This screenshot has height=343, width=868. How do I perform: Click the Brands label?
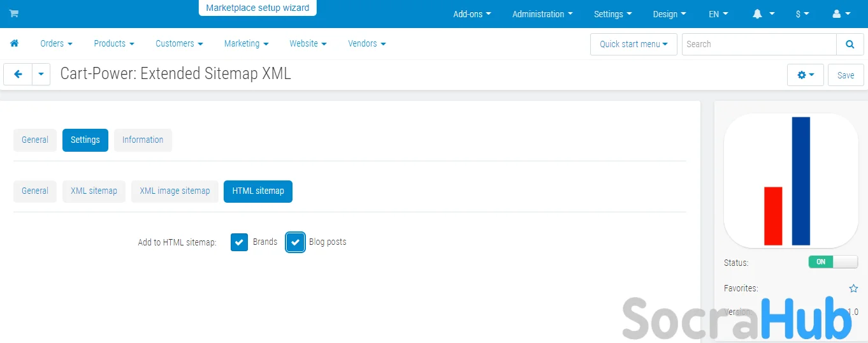(x=265, y=242)
